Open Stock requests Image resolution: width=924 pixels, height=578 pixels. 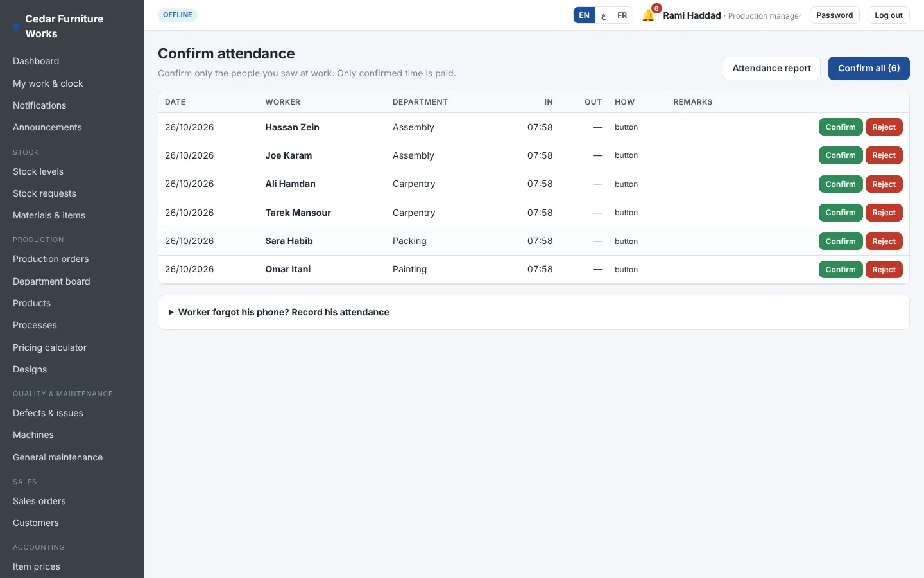coord(72,193)
